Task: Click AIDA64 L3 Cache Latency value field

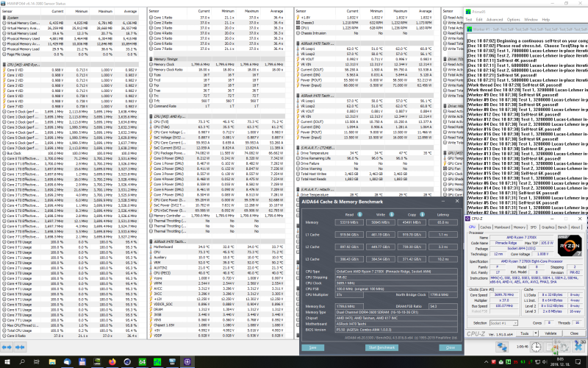Action: (x=443, y=259)
